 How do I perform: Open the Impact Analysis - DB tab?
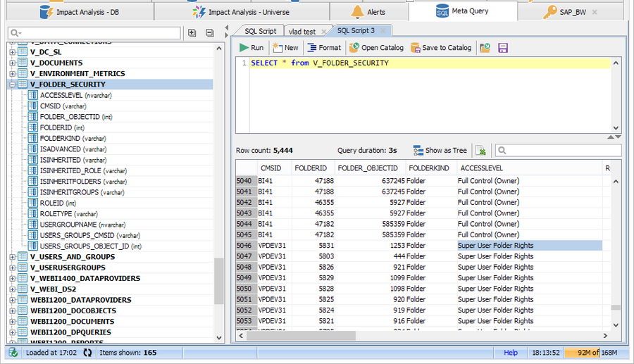80,12
